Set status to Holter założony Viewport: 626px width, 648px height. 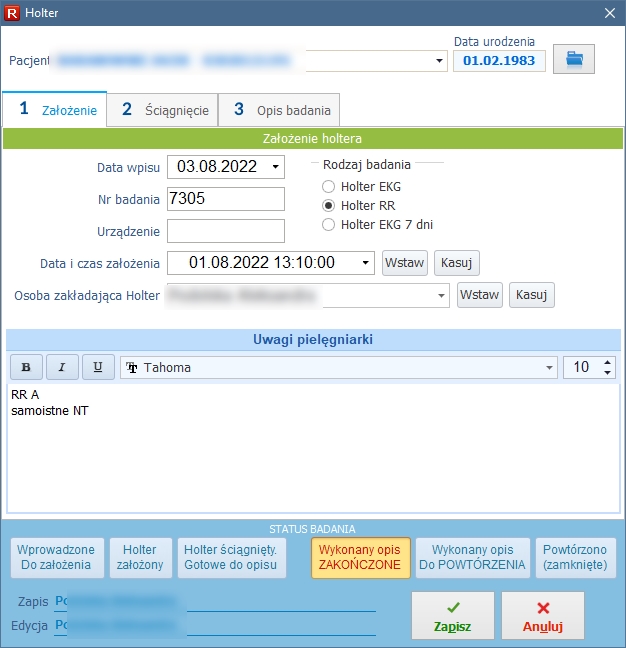click(x=140, y=557)
